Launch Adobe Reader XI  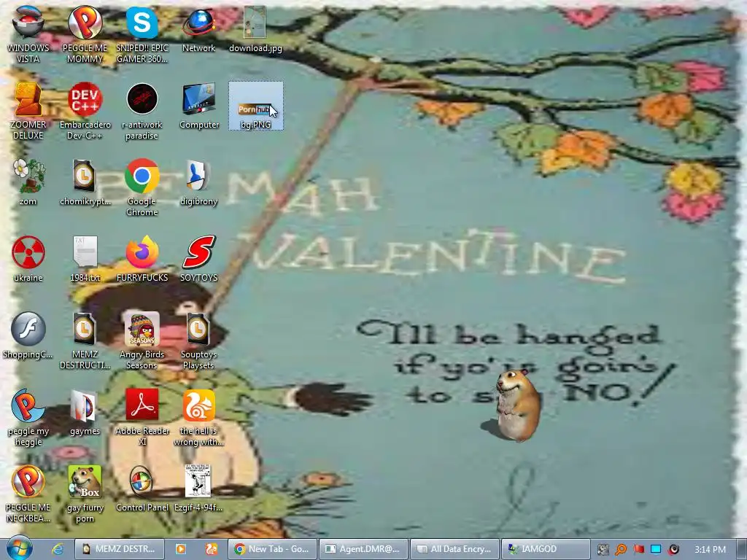[x=142, y=417]
